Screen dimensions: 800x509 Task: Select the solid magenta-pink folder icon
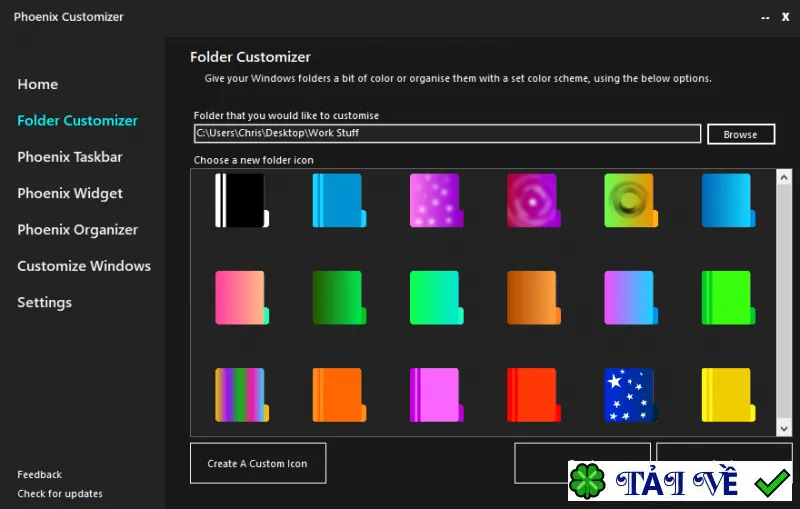(x=437, y=395)
